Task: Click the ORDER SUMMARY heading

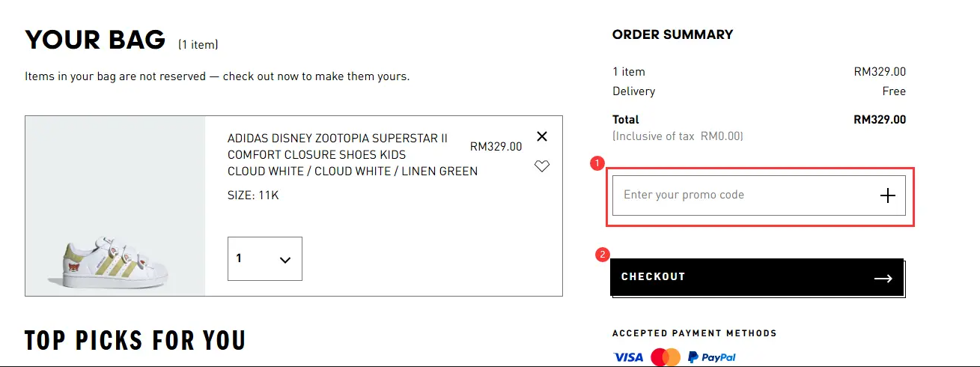Action: 672,34
